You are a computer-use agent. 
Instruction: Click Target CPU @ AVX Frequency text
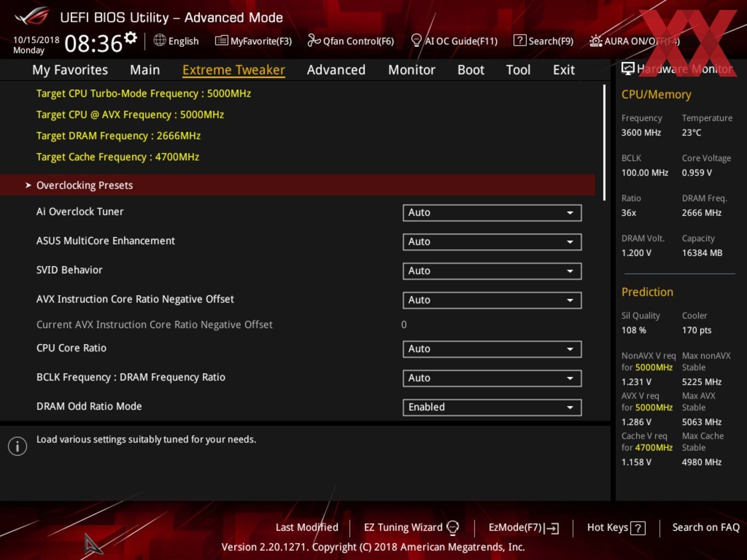tap(130, 115)
